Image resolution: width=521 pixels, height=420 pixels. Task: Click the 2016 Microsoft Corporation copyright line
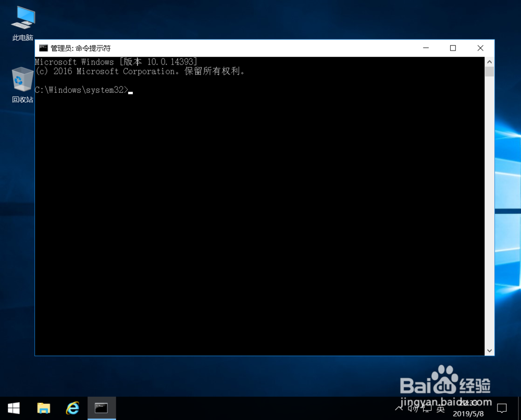tap(140, 71)
